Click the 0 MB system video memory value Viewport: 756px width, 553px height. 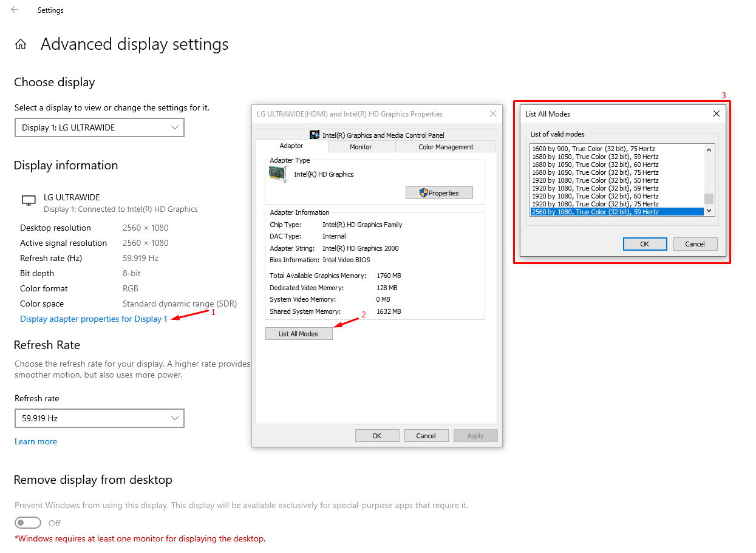(x=383, y=299)
